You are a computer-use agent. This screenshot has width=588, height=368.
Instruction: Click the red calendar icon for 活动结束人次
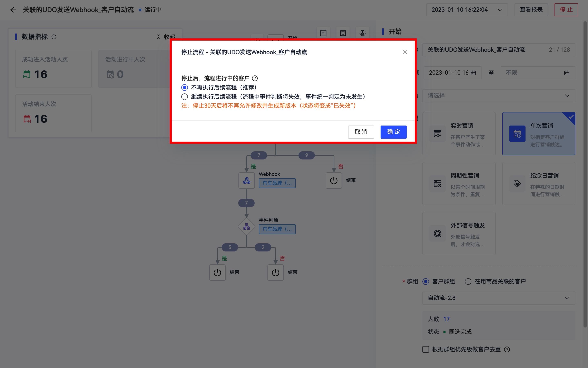[x=27, y=119]
